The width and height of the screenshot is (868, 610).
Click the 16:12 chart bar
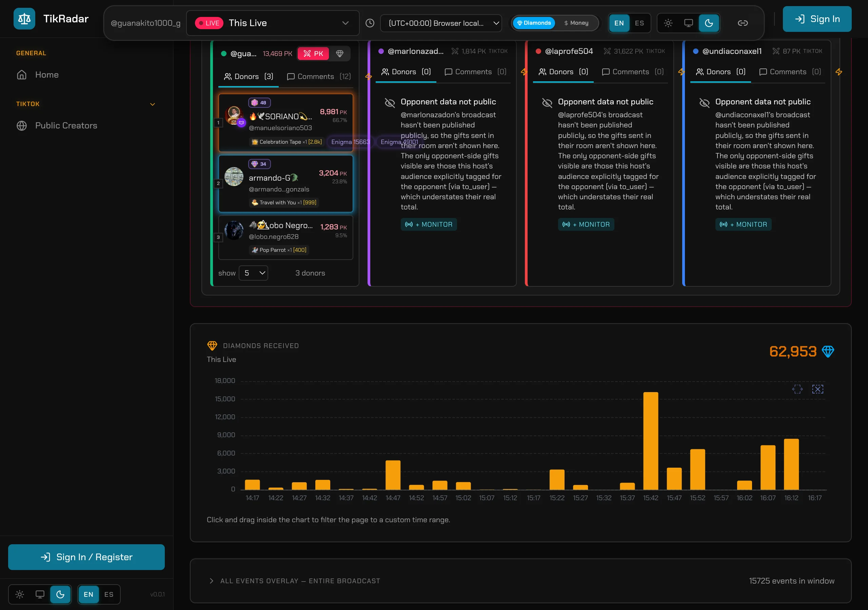[x=791, y=464]
